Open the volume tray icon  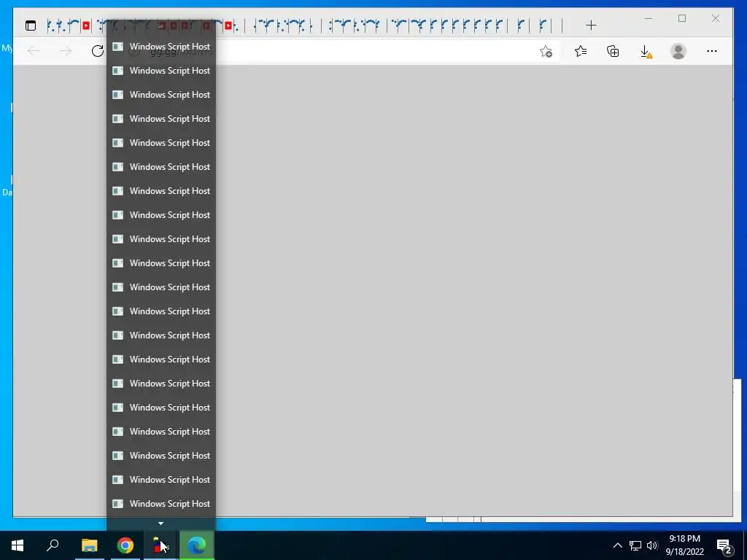coord(652,545)
